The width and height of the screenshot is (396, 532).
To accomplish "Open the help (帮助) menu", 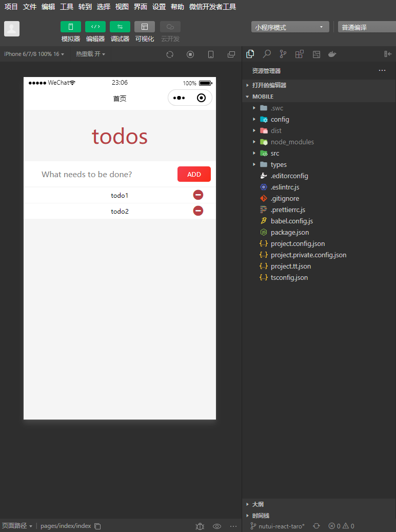I will pyautogui.click(x=177, y=7).
